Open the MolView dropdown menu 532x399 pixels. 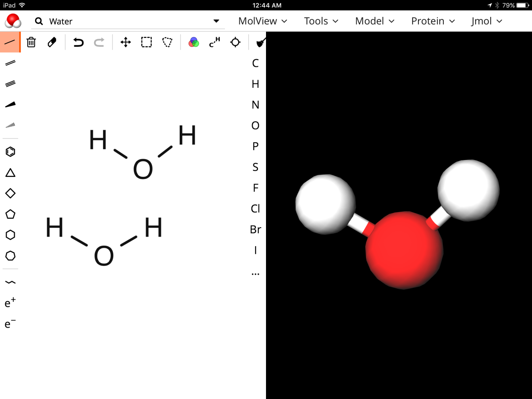(262, 21)
